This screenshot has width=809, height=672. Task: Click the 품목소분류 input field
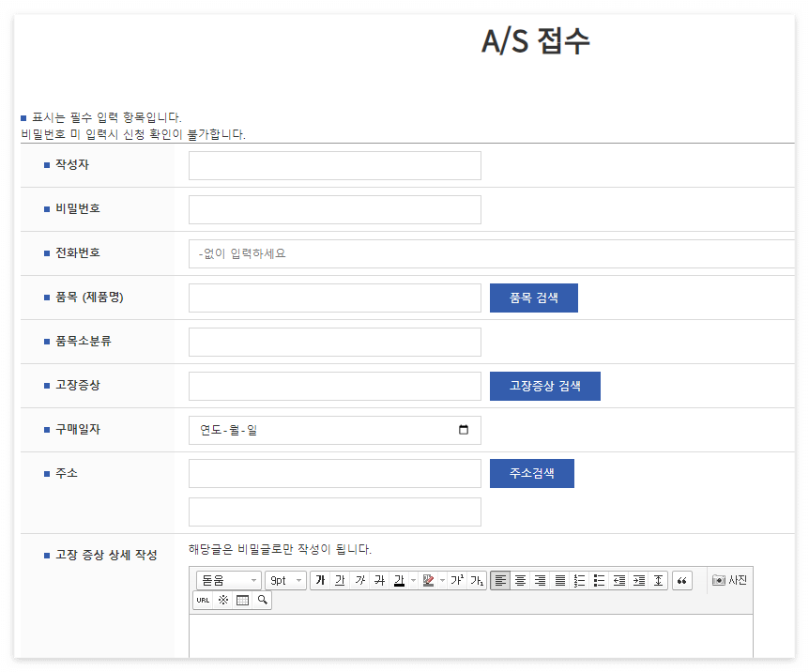tap(335, 342)
